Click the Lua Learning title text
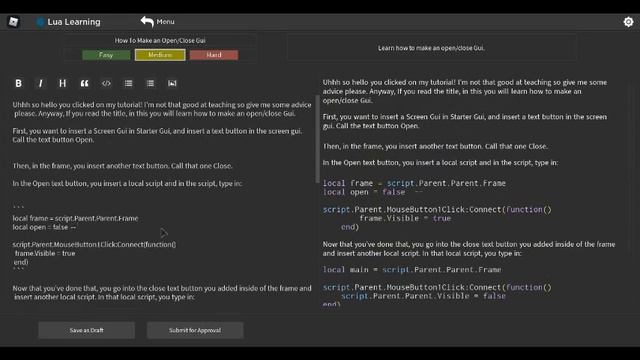Screen dimensions: 640x360 click(x=74, y=22)
